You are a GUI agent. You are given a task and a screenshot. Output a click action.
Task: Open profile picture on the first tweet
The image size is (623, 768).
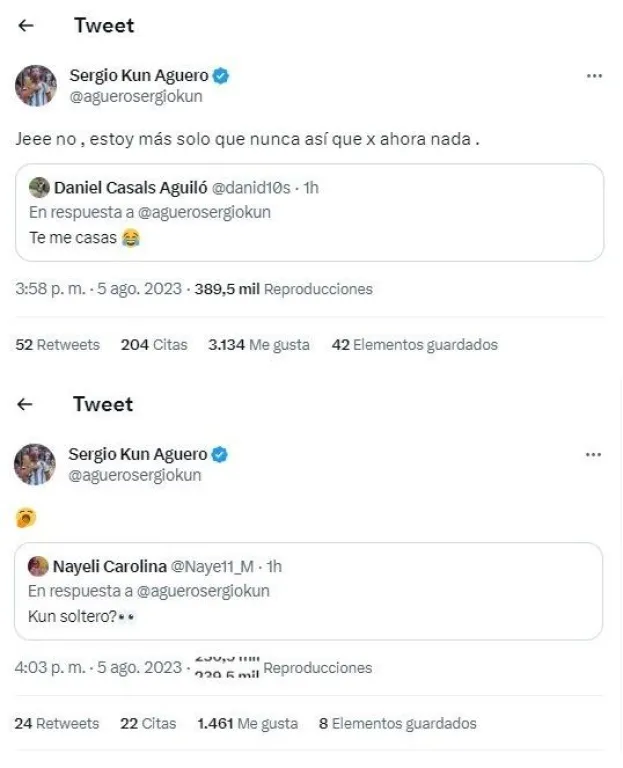(35, 86)
